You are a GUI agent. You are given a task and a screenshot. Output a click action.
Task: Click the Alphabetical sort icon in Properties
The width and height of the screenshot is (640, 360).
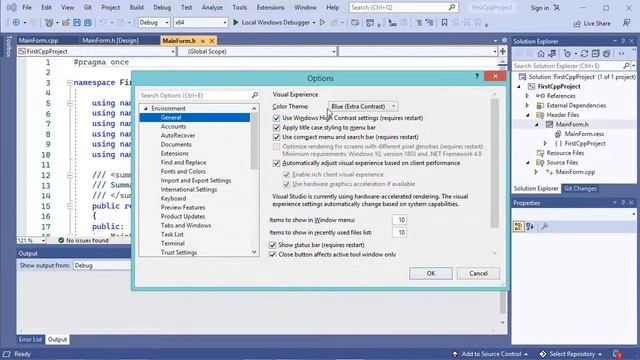530,226
